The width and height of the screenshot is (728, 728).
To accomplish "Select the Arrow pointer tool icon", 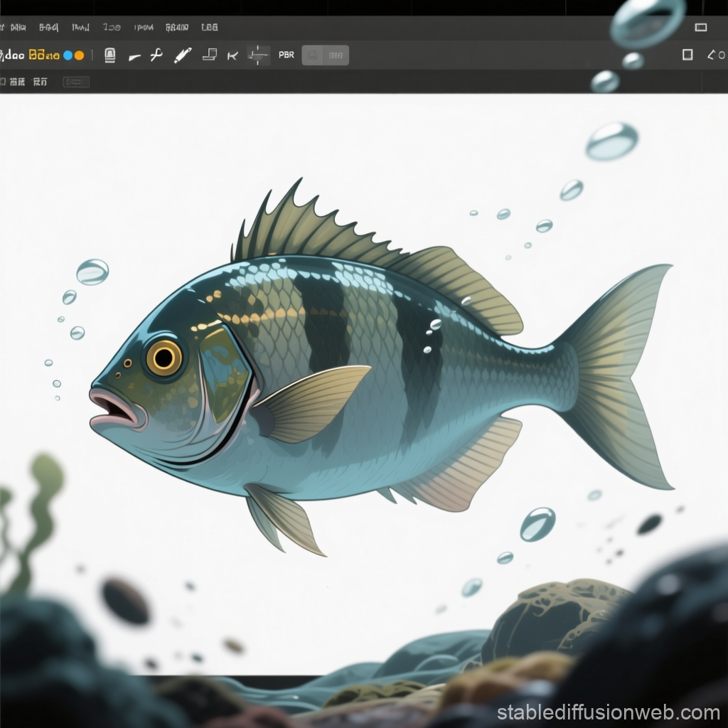I will [232, 55].
